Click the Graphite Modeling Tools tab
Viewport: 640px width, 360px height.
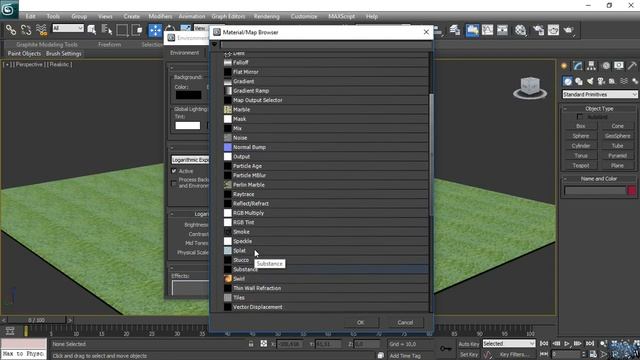(x=47, y=44)
